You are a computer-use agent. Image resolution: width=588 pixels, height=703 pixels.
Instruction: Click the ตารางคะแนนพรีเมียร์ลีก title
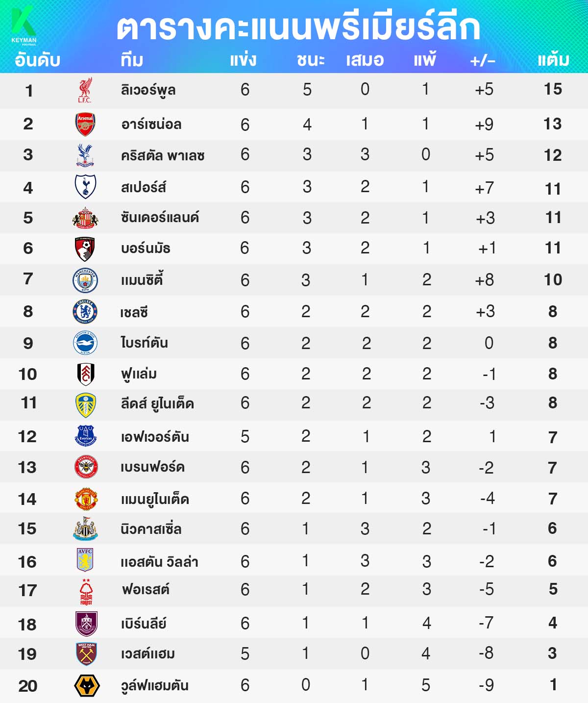[298, 27]
